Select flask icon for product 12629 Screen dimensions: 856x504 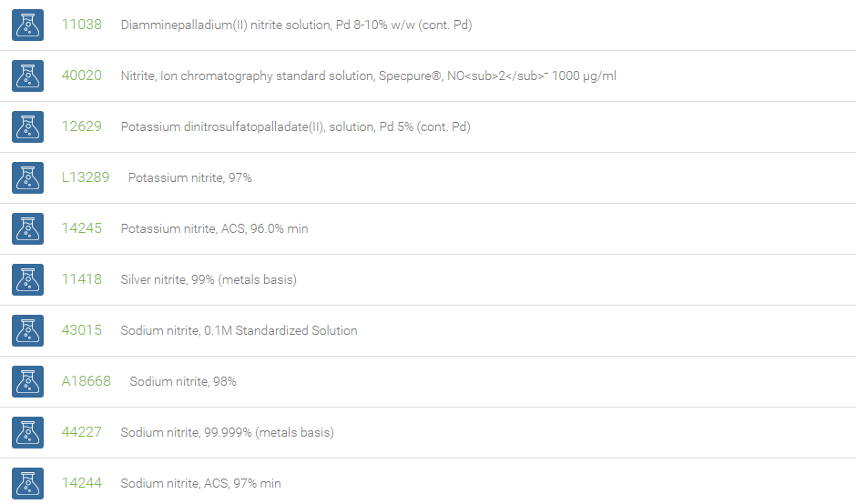28,126
